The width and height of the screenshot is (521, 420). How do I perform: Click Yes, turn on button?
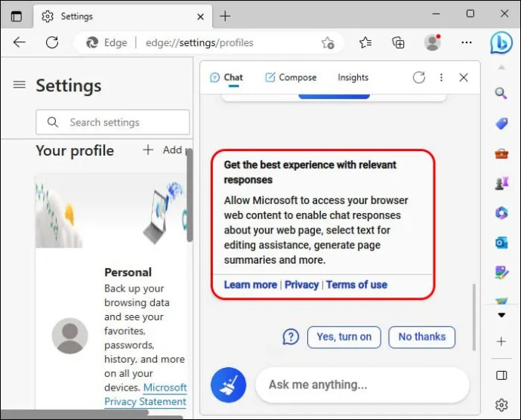(x=344, y=337)
